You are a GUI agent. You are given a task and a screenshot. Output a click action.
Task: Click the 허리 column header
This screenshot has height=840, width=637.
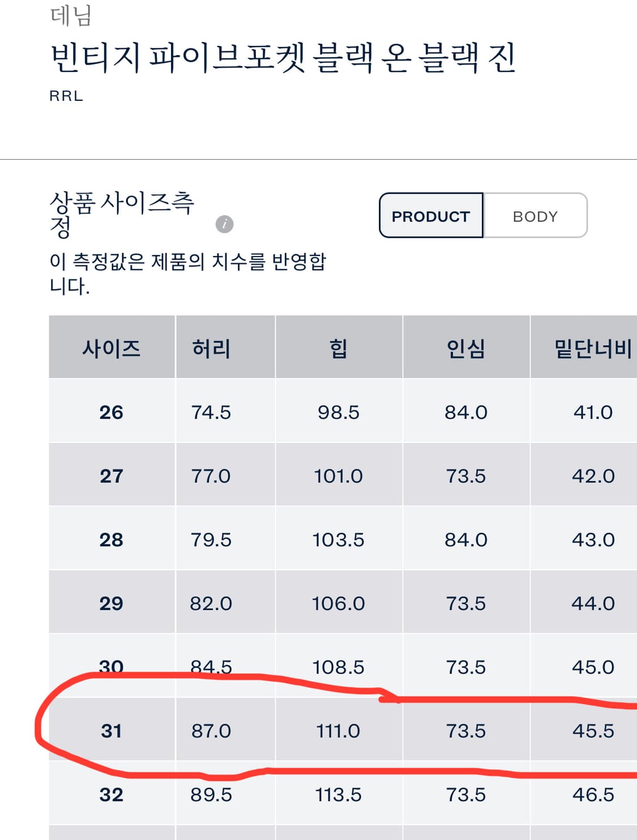pyautogui.click(x=211, y=348)
